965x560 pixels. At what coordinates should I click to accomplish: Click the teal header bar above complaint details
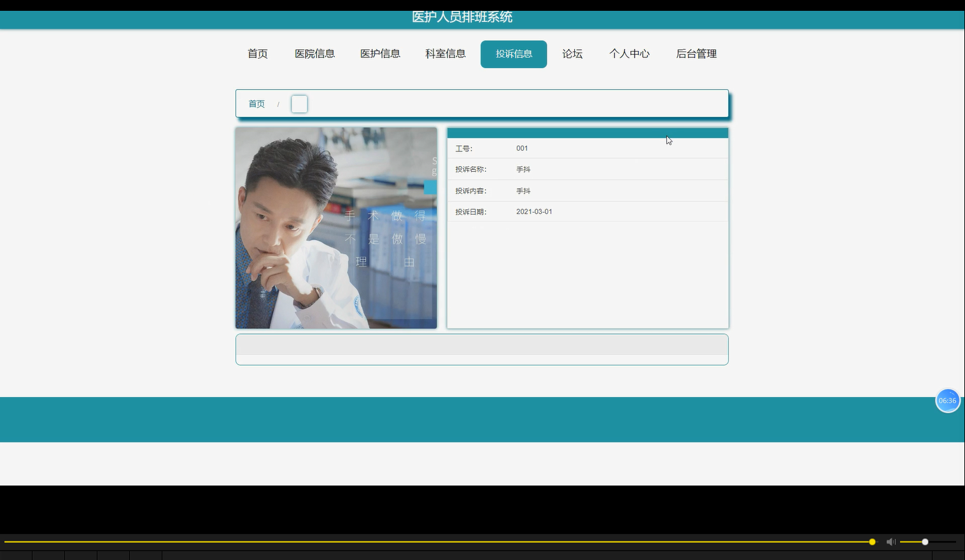tap(587, 133)
